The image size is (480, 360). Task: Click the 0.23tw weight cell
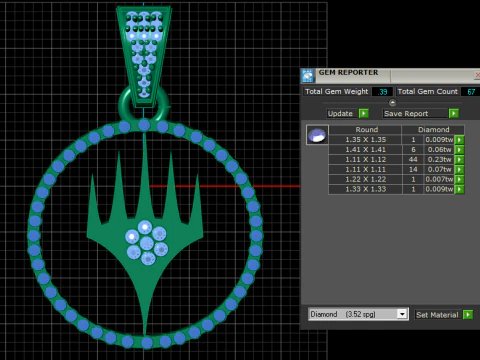[439, 160]
